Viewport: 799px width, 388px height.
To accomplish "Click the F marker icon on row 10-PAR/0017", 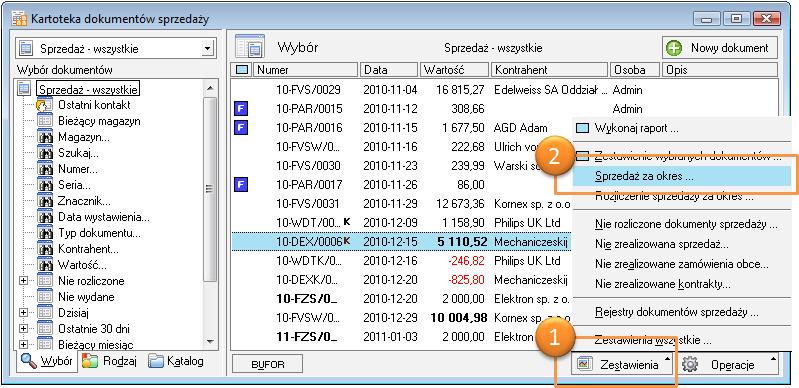I will point(241,184).
